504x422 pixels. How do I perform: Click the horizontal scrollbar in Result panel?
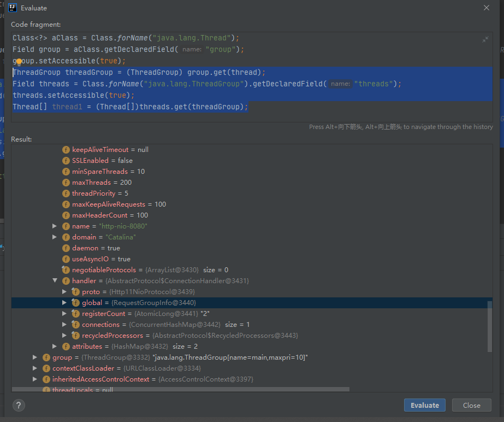click(181, 390)
